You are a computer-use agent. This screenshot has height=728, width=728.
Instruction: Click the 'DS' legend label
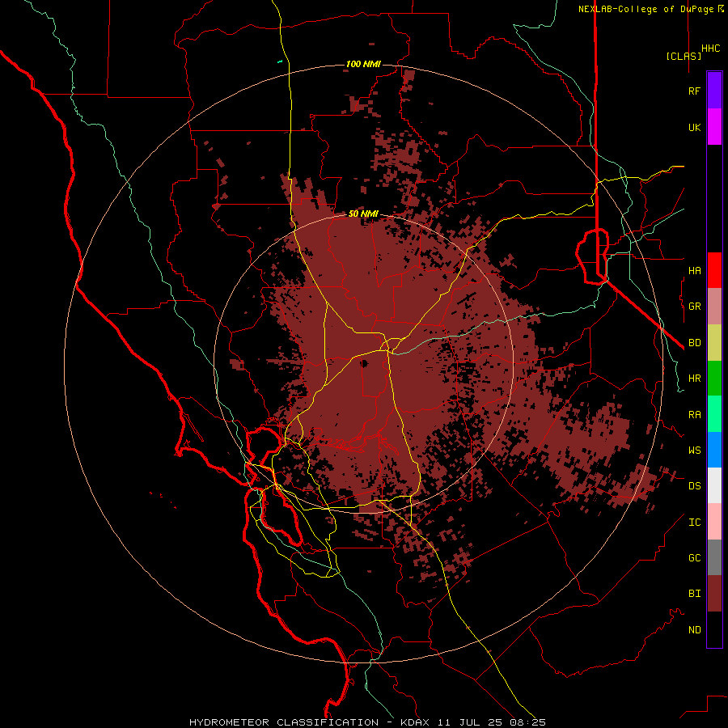[x=694, y=486]
